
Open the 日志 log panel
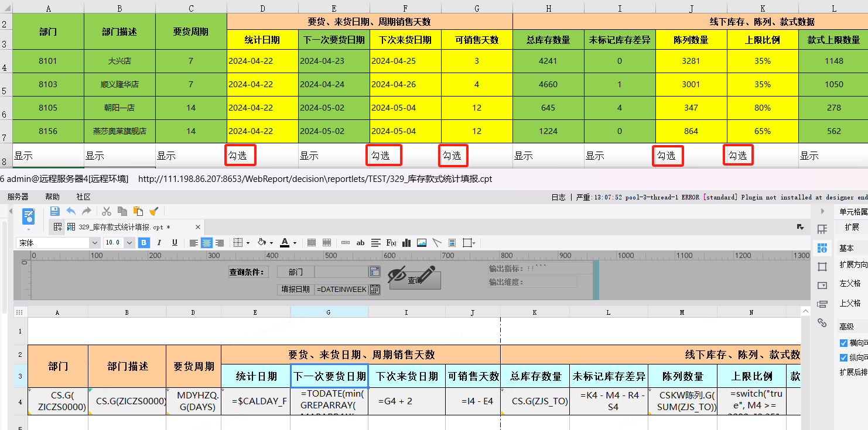pos(559,197)
